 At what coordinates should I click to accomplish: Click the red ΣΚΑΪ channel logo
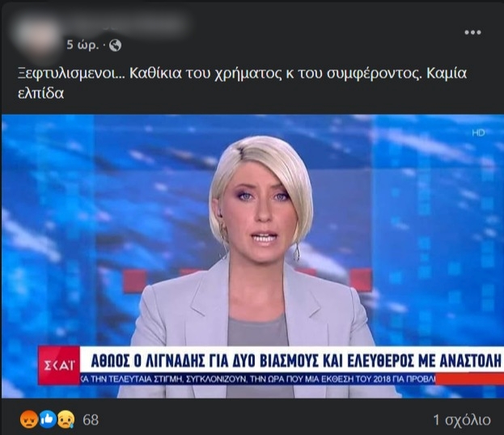(x=59, y=365)
